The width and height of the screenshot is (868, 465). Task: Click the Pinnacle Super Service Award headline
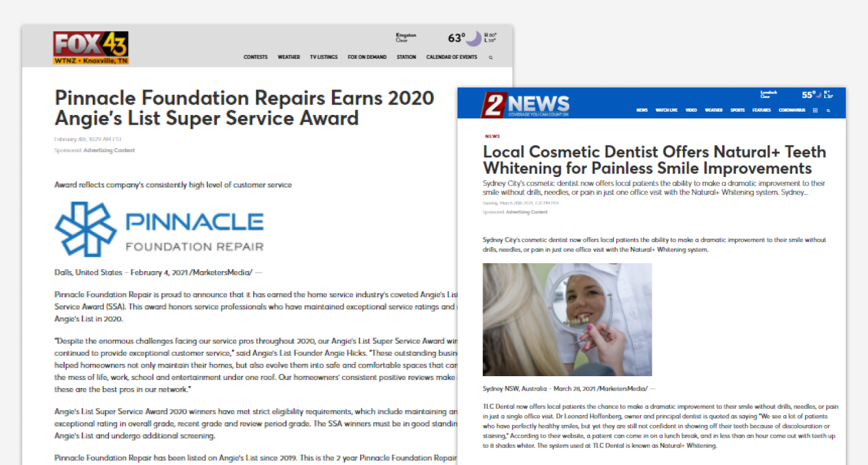[x=244, y=108]
